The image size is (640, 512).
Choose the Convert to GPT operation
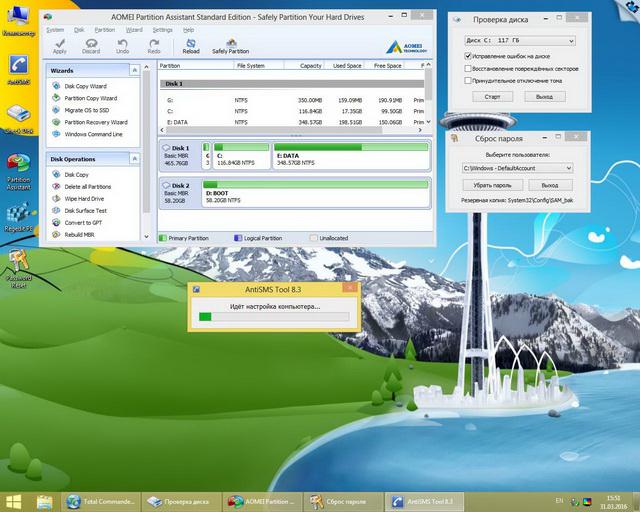tap(83, 223)
